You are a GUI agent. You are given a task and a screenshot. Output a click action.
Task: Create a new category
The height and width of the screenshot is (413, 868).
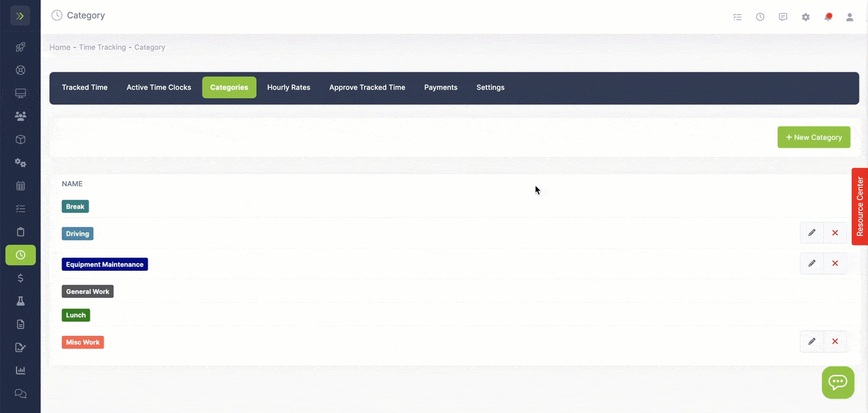[x=814, y=137]
